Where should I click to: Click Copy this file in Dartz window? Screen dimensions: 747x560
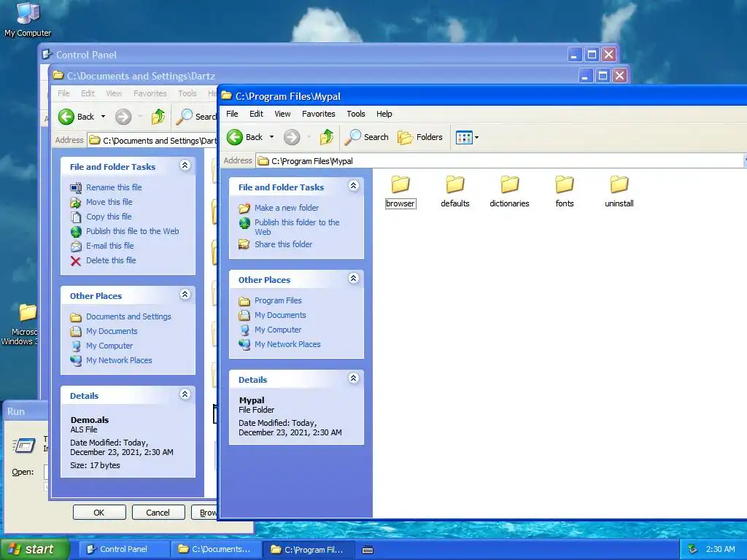click(109, 217)
